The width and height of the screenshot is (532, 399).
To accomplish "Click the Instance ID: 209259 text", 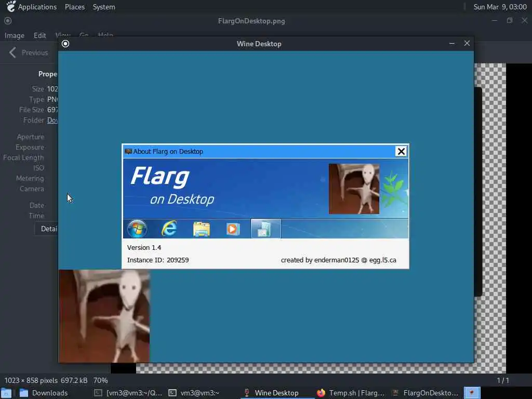I will point(158,260).
